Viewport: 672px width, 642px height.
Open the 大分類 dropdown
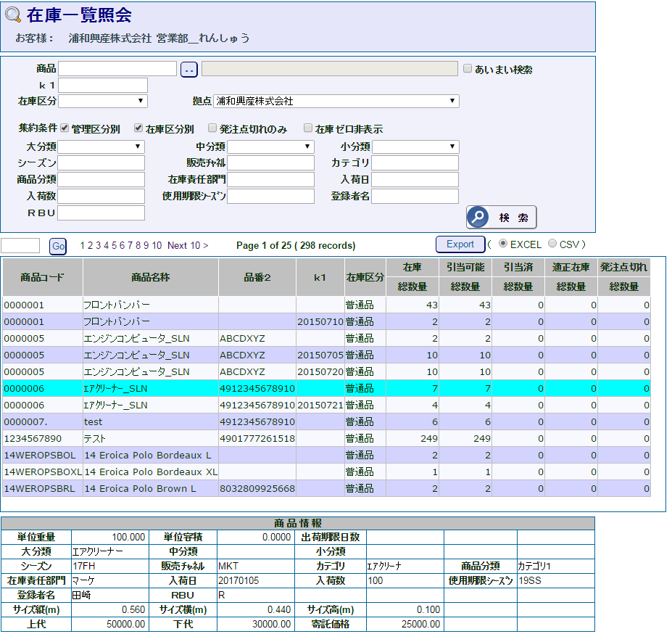pyautogui.click(x=101, y=147)
